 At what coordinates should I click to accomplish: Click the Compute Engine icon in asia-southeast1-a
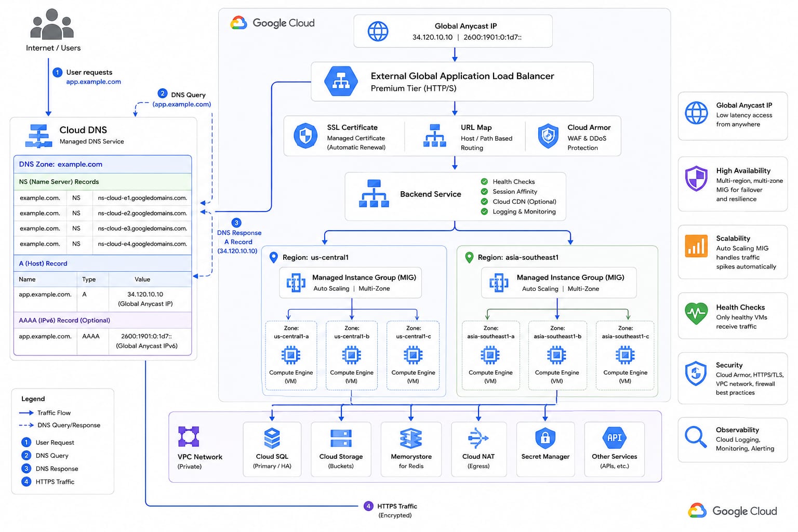click(x=490, y=355)
